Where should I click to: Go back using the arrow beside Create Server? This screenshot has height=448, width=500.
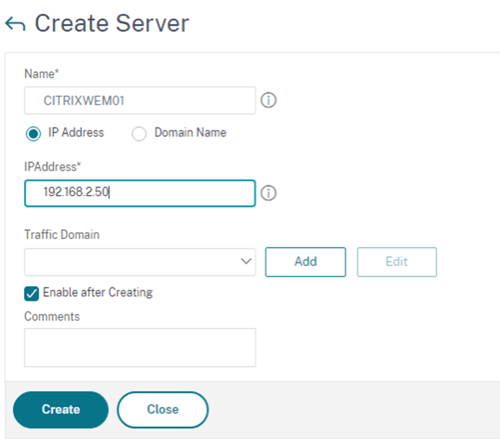[x=15, y=24]
